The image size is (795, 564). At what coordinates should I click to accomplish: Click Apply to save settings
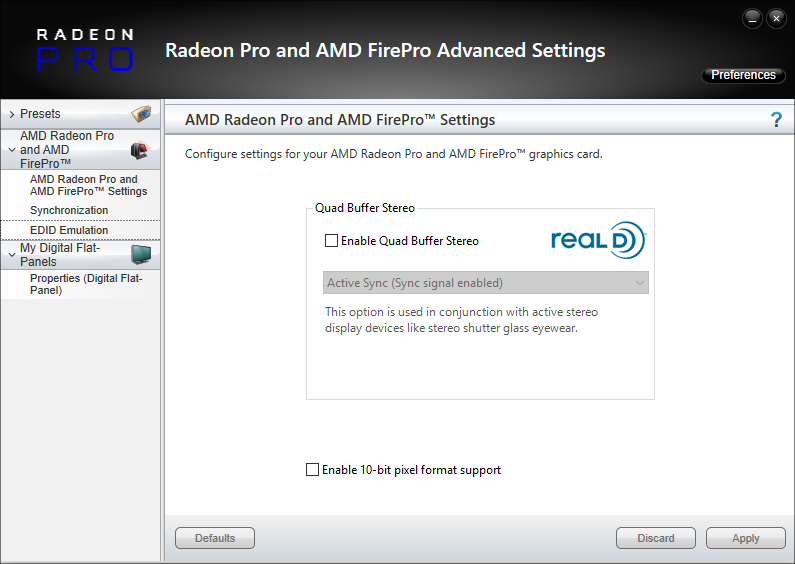click(x=745, y=538)
